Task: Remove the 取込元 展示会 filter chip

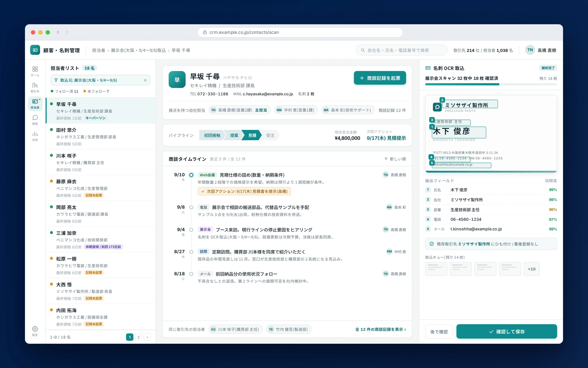Action: tap(145, 80)
